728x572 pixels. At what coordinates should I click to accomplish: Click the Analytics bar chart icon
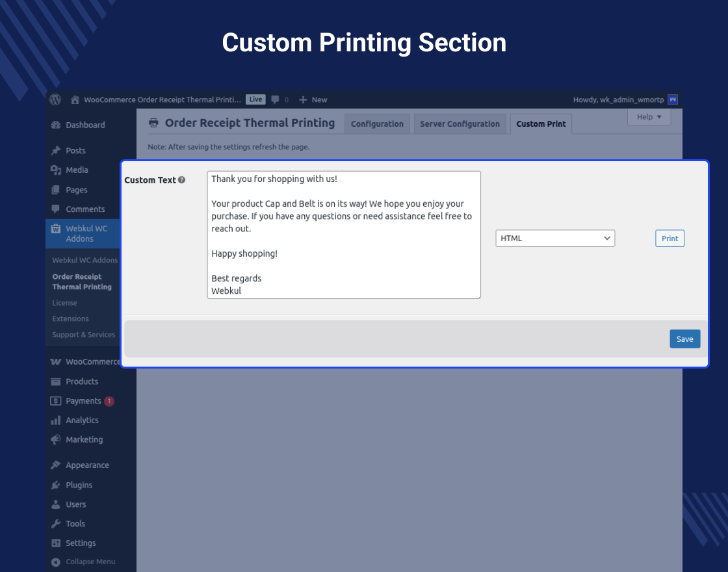(56, 420)
